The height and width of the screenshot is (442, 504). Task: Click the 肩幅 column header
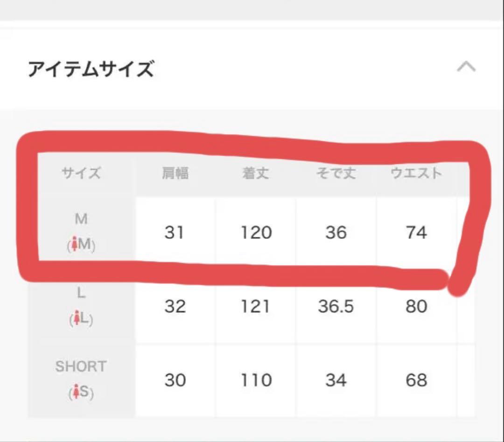(x=175, y=174)
